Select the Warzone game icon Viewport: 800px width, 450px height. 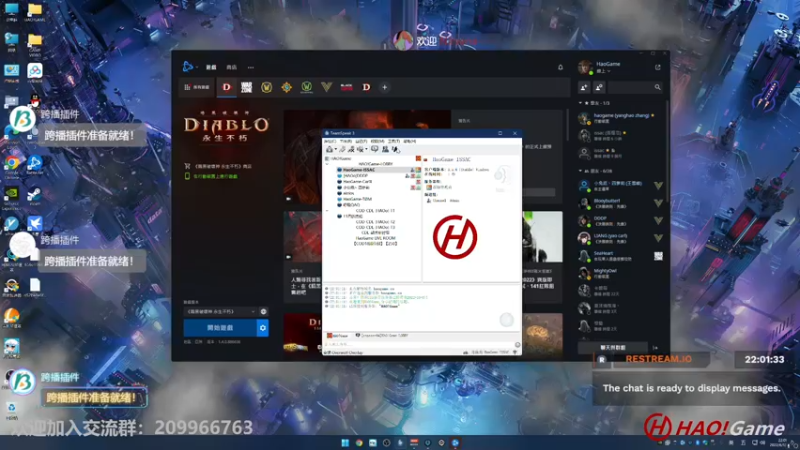[246, 87]
